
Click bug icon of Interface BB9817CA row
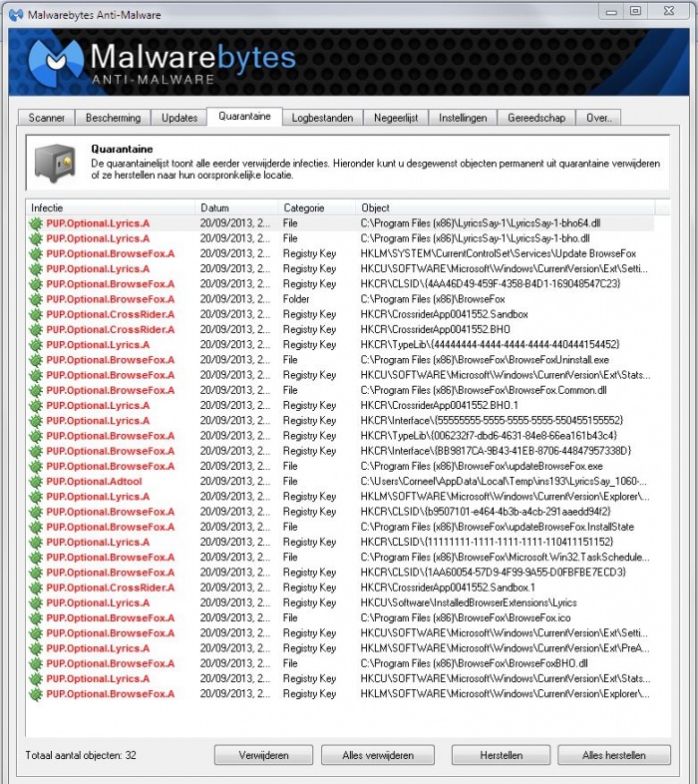[36, 451]
